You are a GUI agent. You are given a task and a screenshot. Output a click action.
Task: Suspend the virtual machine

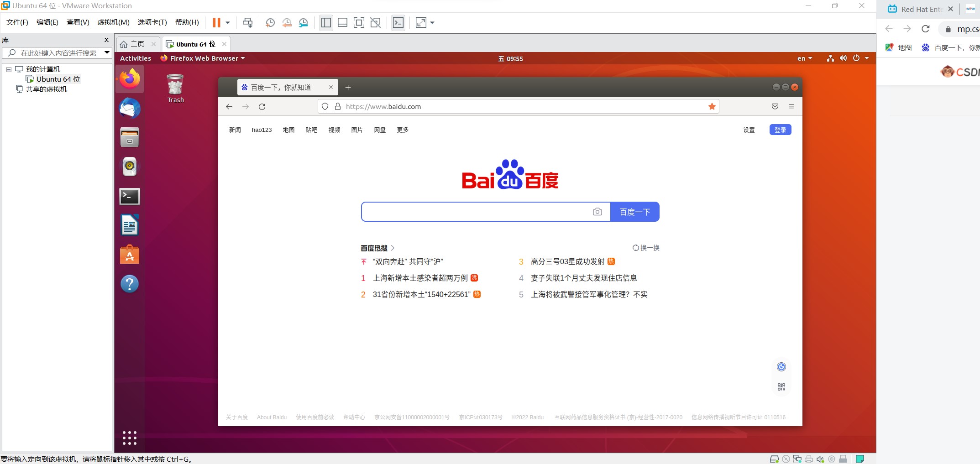click(x=217, y=22)
